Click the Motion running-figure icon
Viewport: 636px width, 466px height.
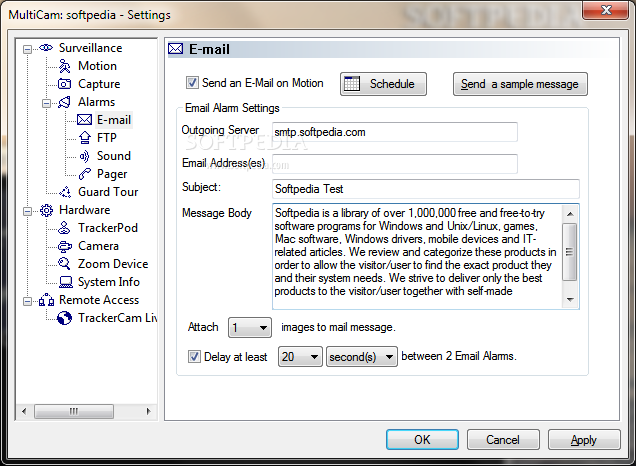click(64, 66)
